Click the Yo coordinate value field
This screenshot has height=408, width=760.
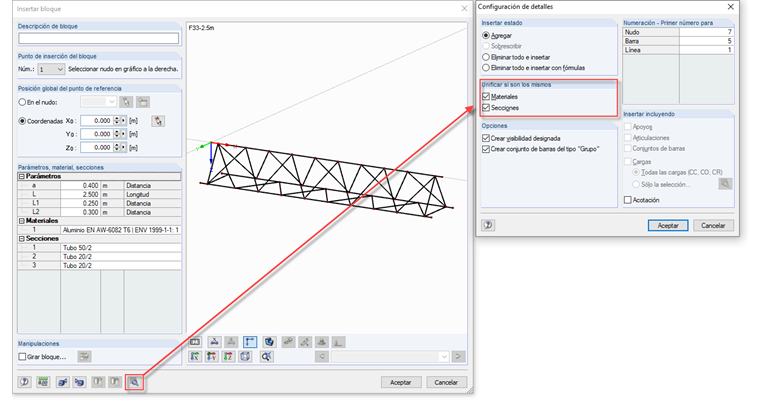pyautogui.click(x=97, y=134)
